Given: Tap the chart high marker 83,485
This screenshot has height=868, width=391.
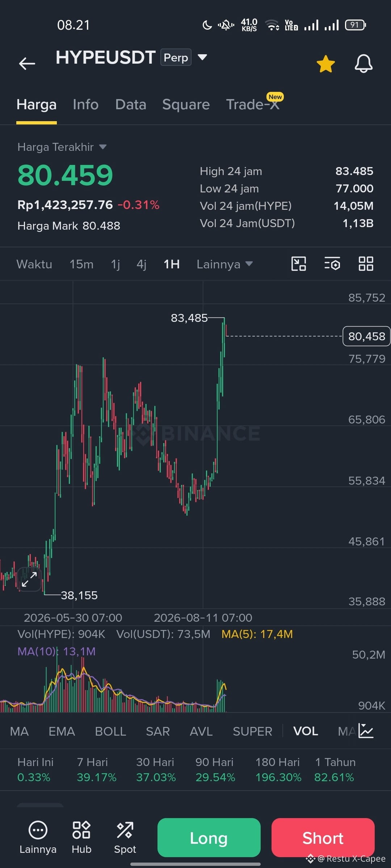Looking at the screenshot, I should 189,318.
